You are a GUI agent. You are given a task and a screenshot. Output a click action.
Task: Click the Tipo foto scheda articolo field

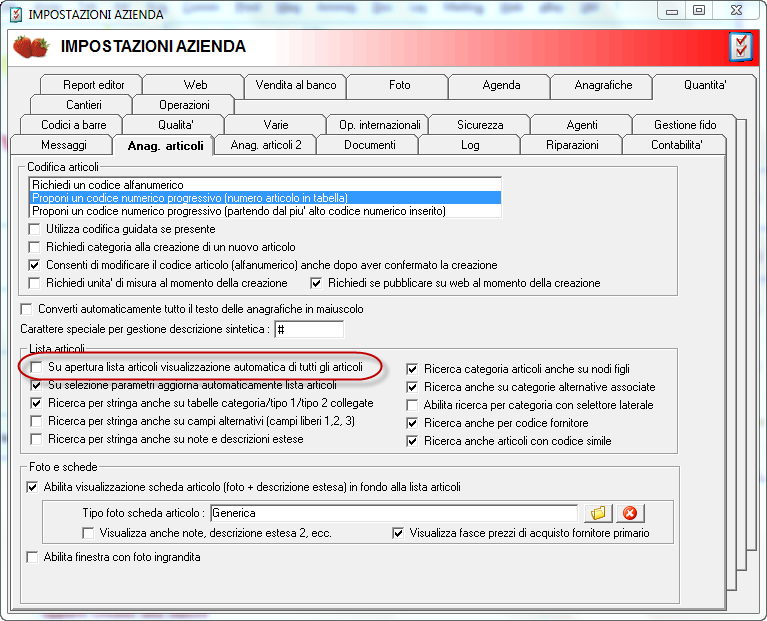coord(394,513)
